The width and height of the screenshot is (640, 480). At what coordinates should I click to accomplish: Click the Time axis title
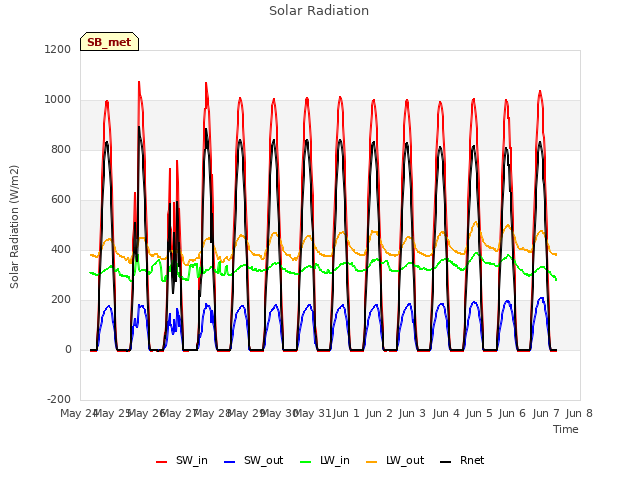(566, 429)
